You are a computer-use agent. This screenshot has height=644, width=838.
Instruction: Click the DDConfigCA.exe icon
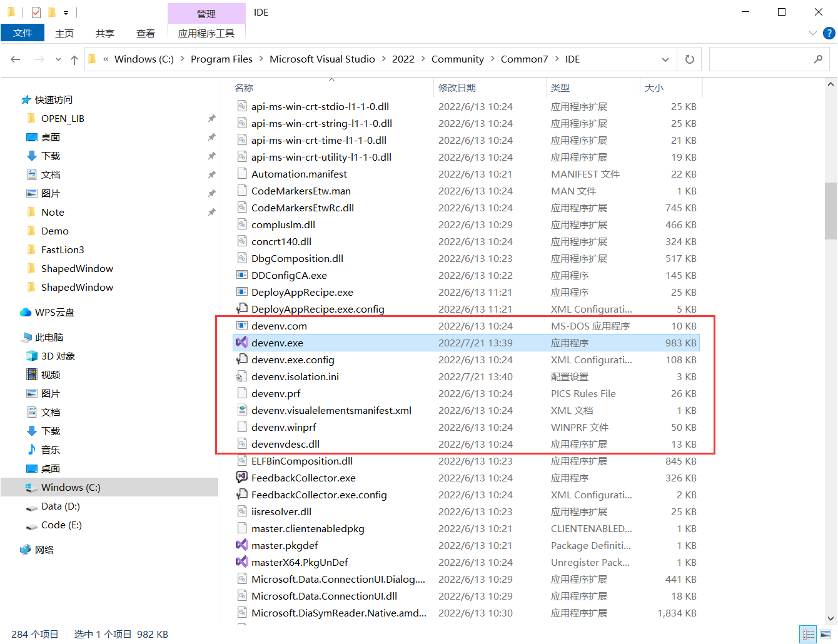click(242, 274)
